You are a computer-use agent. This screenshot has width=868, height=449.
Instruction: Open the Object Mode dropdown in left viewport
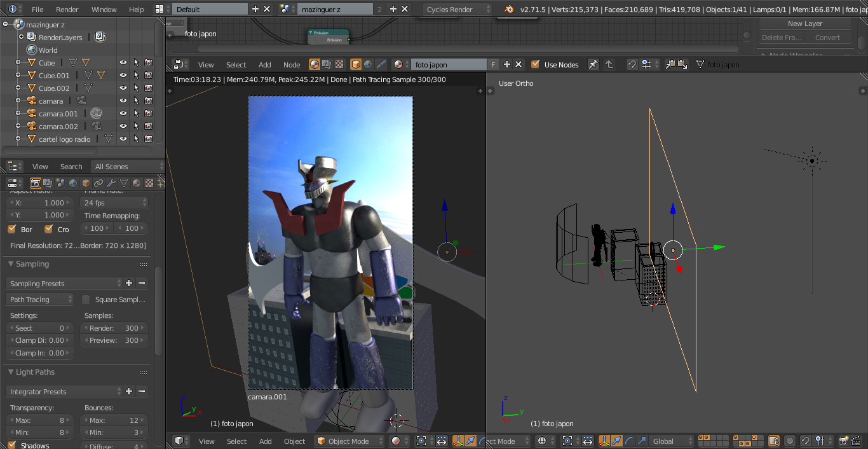click(x=350, y=441)
